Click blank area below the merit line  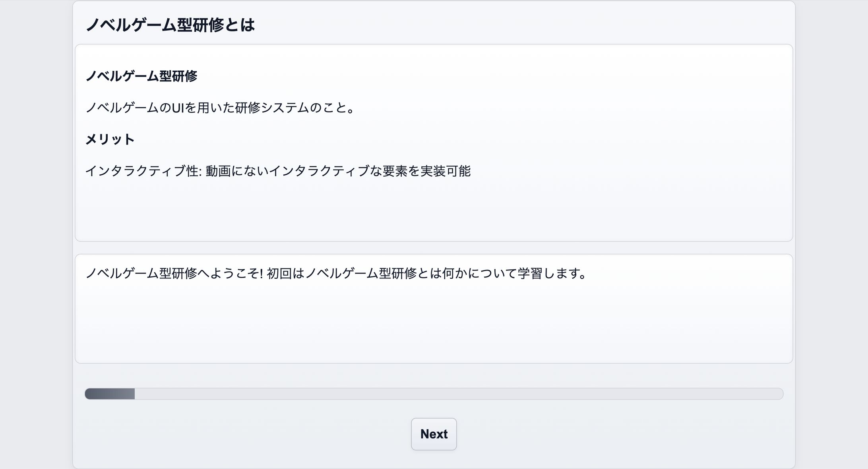[433, 210]
